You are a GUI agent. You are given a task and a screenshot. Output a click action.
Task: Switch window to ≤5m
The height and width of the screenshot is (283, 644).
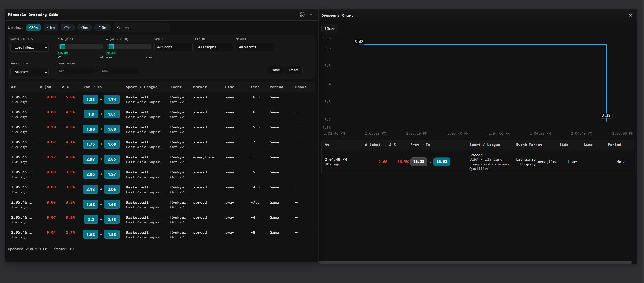[x=84, y=28]
